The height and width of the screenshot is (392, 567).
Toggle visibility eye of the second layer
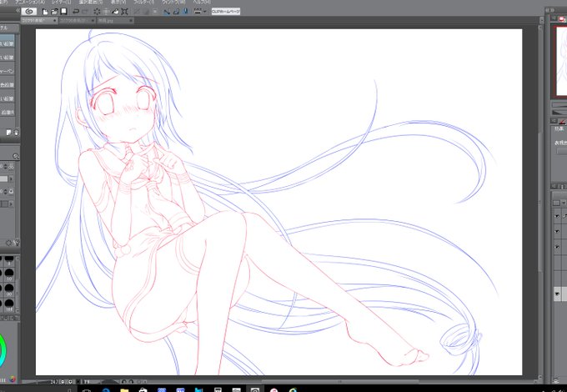(x=557, y=231)
